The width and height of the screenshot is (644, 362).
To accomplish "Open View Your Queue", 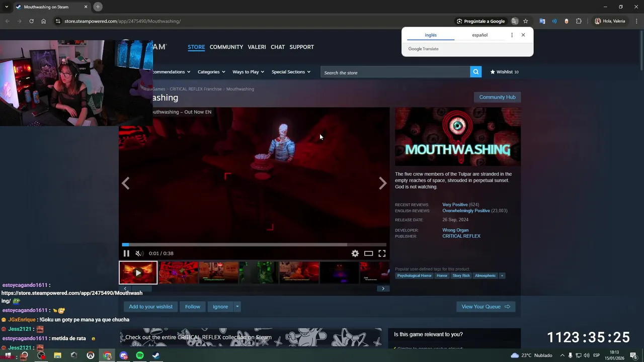I will [486, 307].
